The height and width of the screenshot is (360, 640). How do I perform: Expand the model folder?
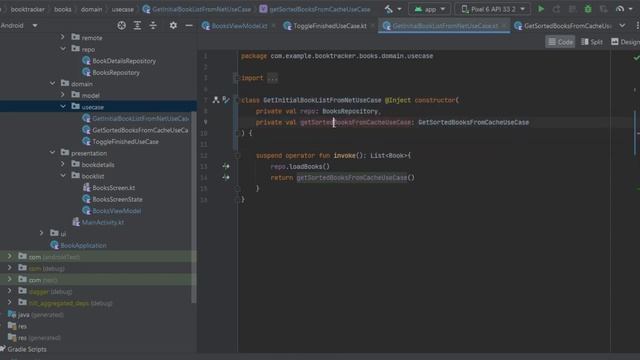tap(62, 95)
